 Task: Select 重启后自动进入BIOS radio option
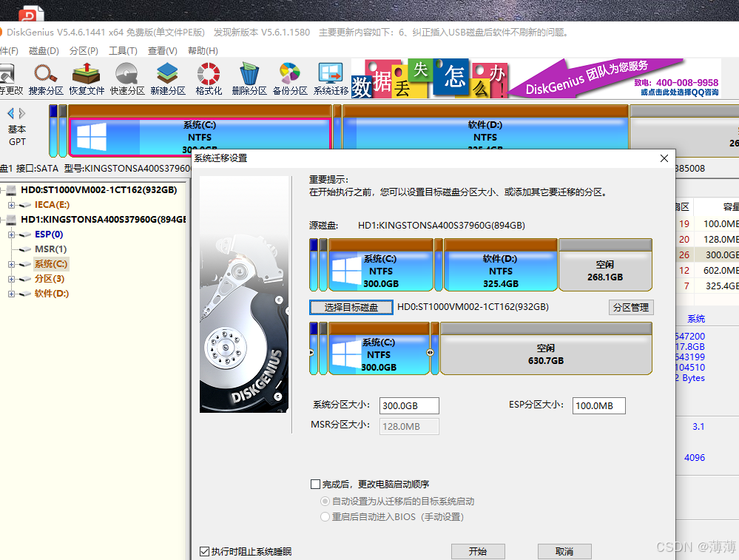tap(325, 516)
